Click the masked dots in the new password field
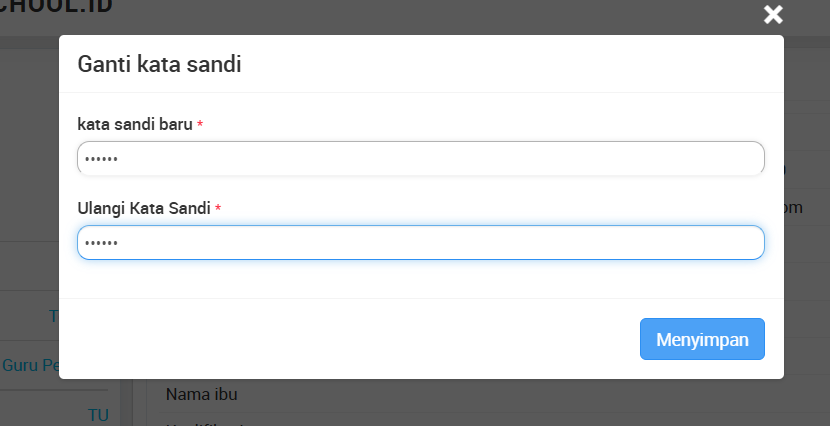This screenshot has width=830, height=426. click(101, 159)
